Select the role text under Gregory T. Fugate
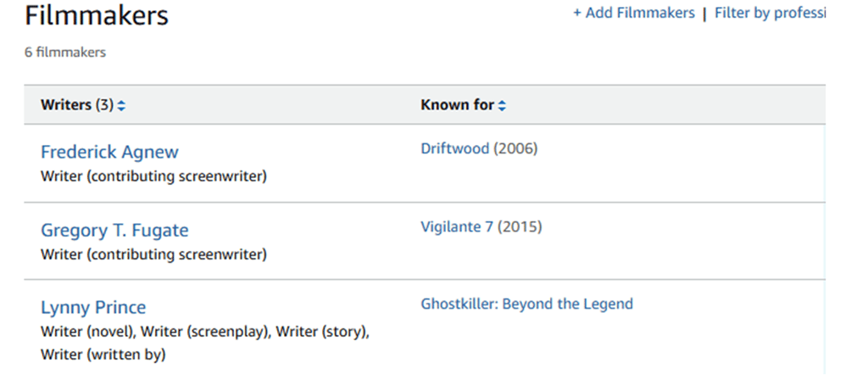868x385 pixels. 153,254
